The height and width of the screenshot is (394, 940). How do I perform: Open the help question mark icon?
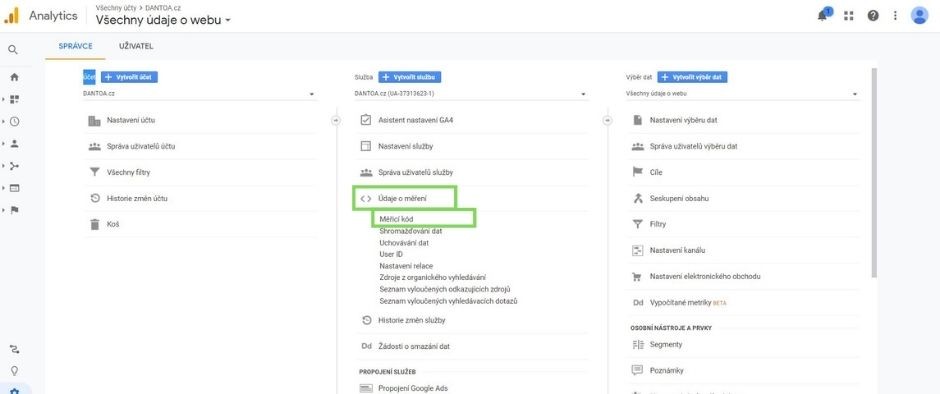[873, 16]
